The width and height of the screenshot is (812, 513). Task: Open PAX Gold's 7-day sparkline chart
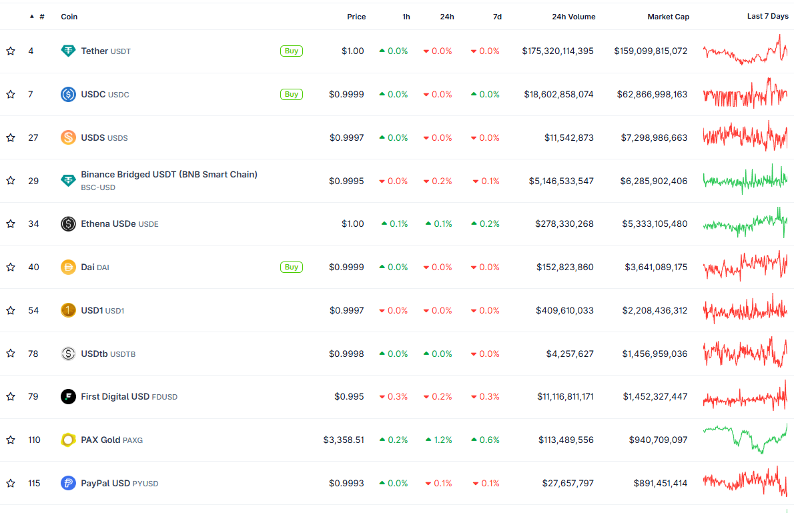(x=745, y=438)
